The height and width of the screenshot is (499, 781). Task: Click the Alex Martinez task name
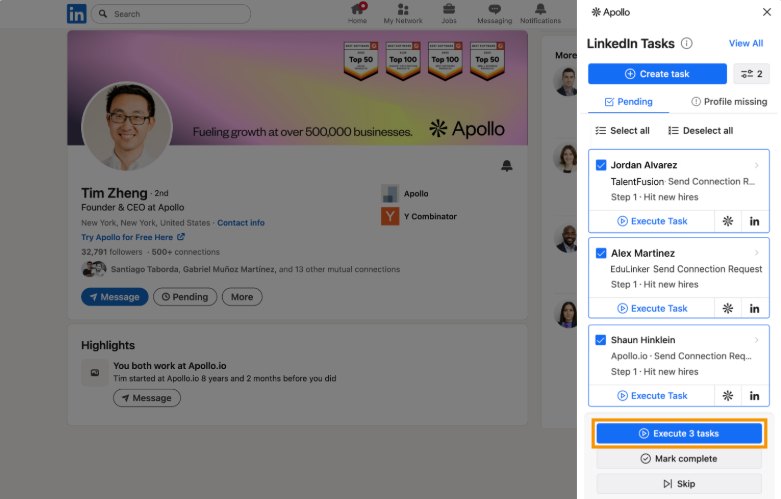pos(643,253)
